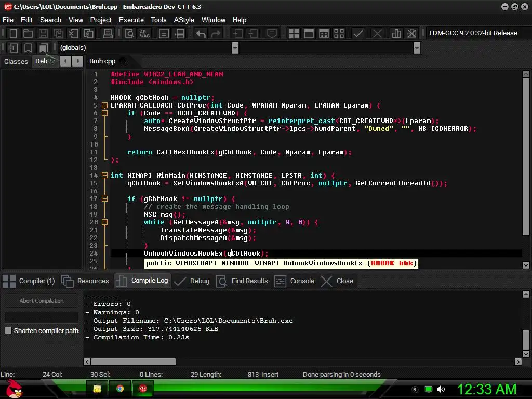Click the Run window toolbar icon
This screenshot has height=399, width=532.
pos(309,34)
